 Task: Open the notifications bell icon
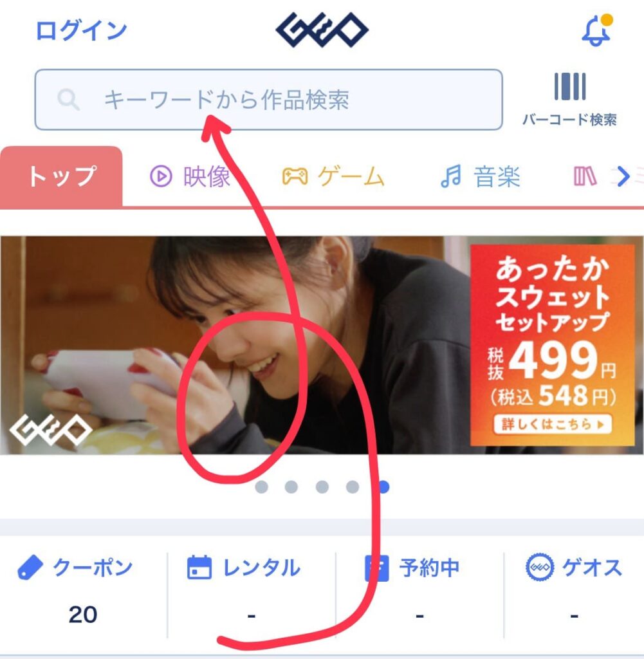click(597, 30)
